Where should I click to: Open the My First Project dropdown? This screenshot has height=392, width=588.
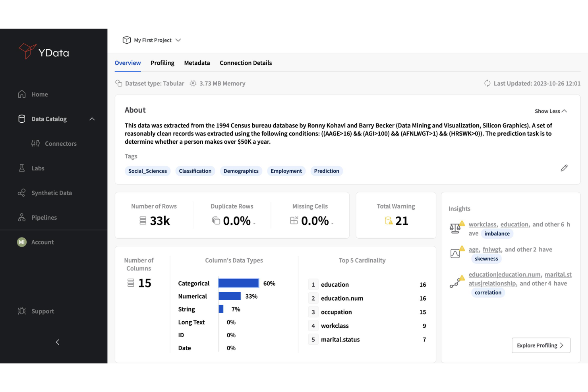[152, 40]
